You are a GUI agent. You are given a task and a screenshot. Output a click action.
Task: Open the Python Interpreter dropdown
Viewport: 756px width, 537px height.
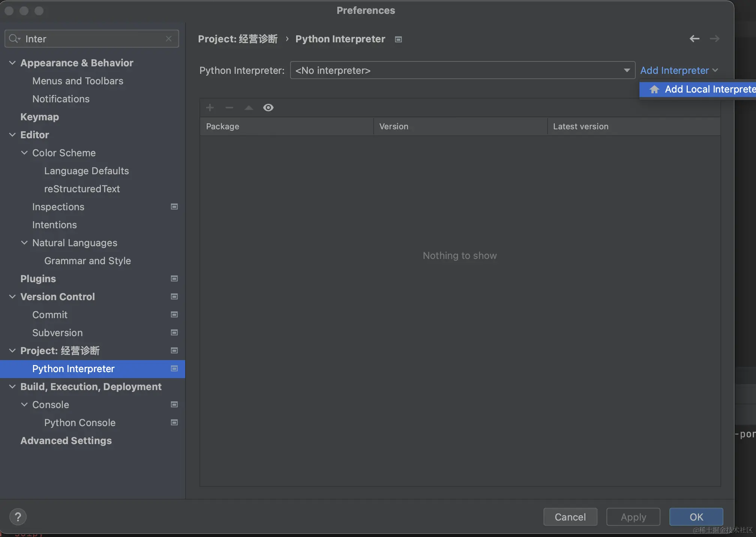[463, 70]
